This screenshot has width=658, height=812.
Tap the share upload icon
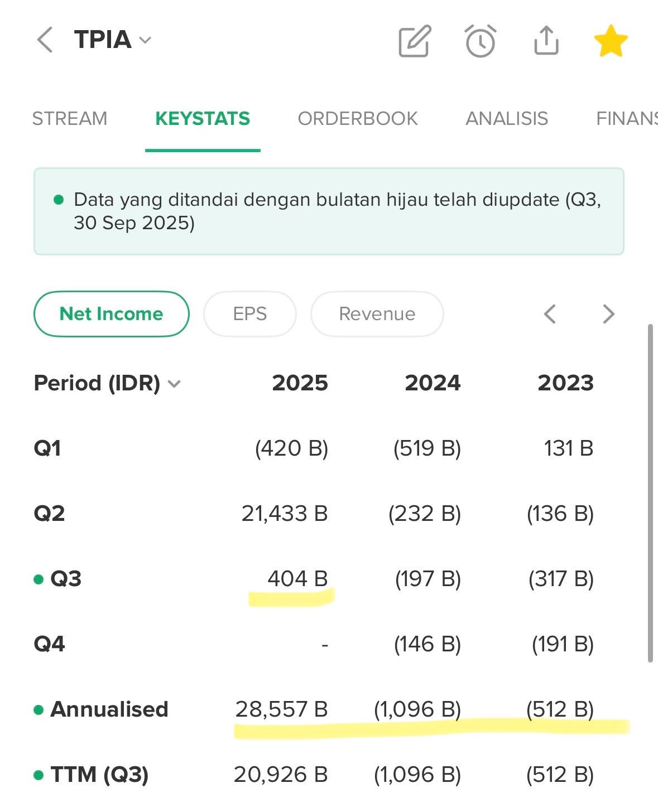pyautogui.click(x=546, y=40)
